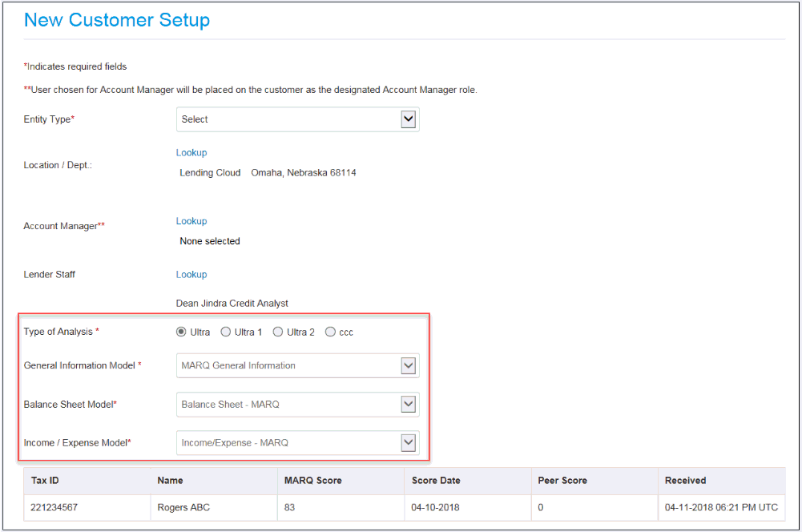Click the MARQ Score column header

pyautogui.click(x=313, y=480)
